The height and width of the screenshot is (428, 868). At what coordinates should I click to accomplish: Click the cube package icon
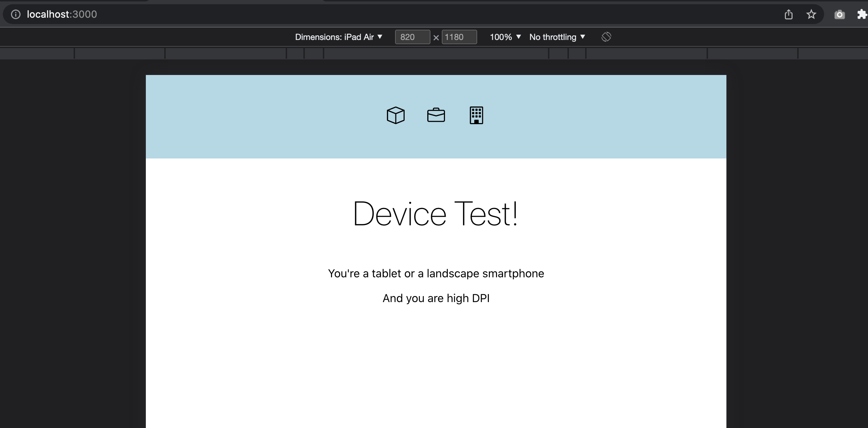coord(395,115)
